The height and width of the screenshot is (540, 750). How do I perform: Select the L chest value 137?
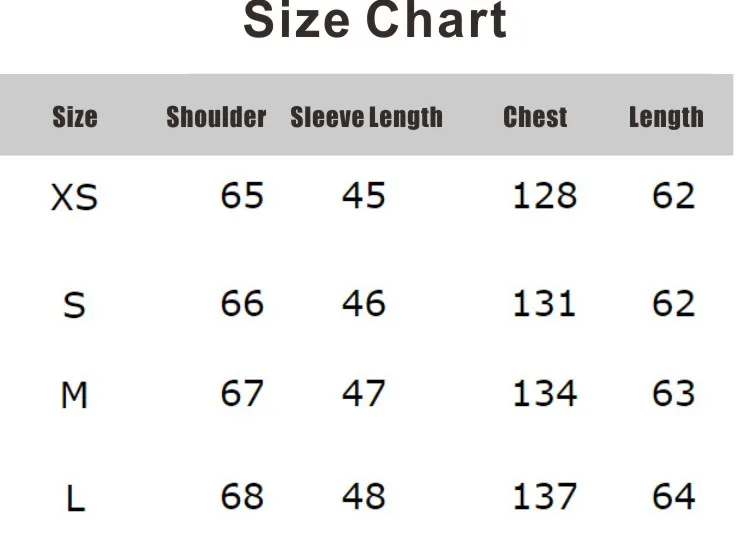(x=545, y=496)
